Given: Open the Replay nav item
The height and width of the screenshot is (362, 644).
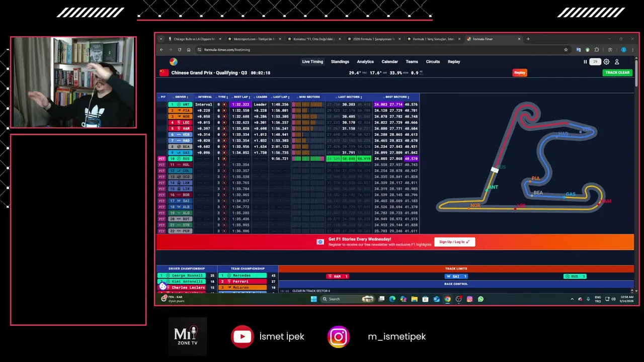Looking at the screenshot, I should click(454, 62).
